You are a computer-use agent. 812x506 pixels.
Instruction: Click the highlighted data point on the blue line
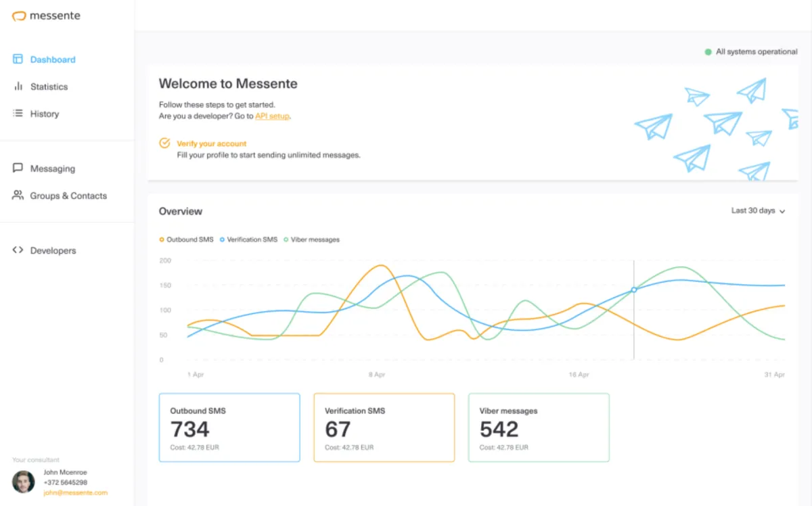coord(634,290)
